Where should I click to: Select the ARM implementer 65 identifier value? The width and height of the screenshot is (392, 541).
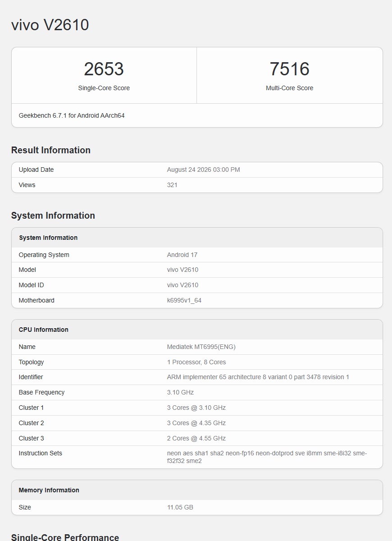click(258, 377)
